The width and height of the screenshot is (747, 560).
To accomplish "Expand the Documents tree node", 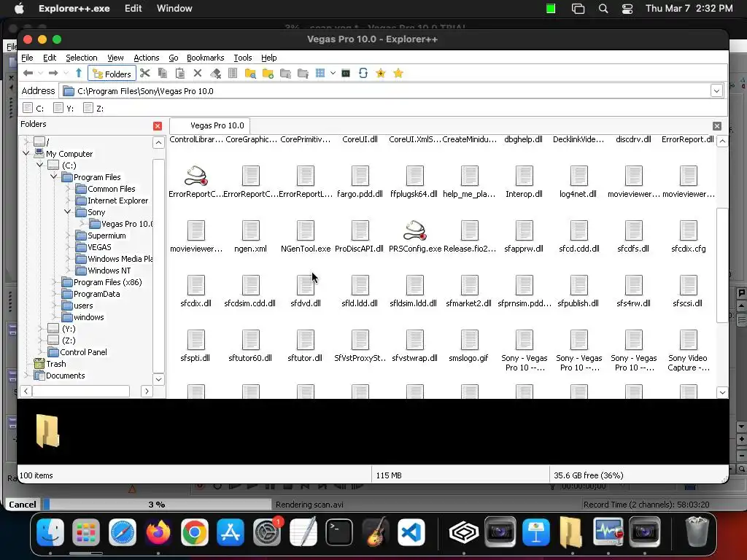I will [26, 376].
